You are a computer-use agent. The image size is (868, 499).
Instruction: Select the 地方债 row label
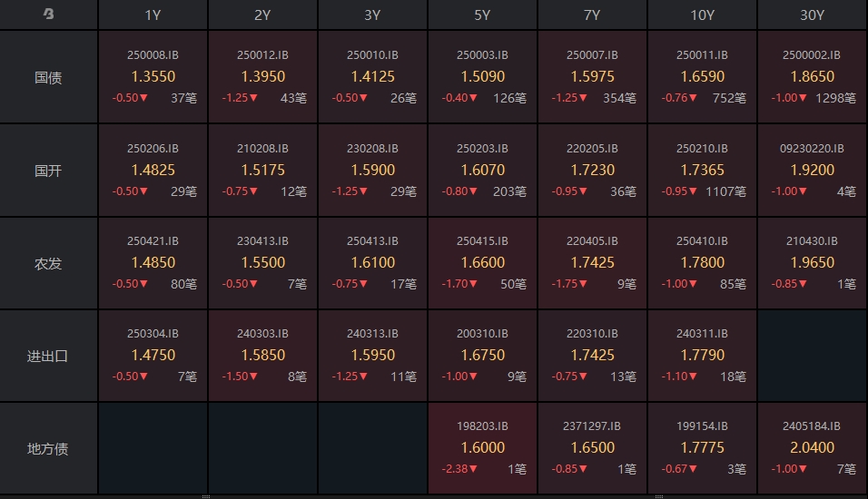click(48, 449)
